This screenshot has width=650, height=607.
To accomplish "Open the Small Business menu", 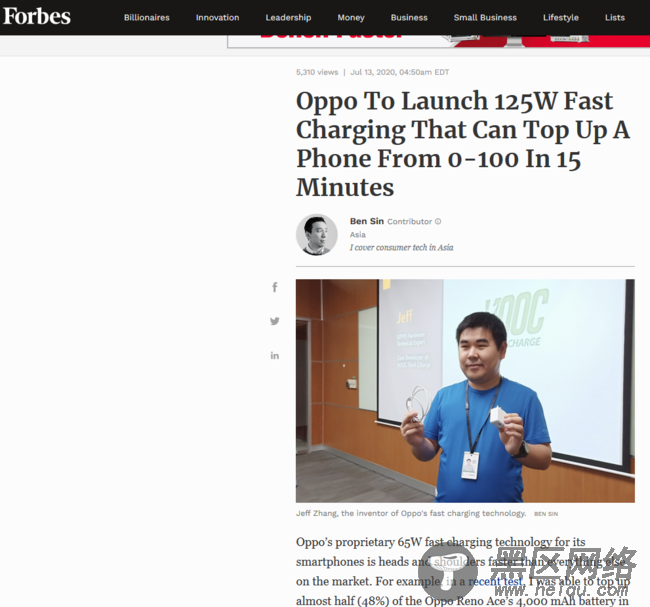I will pos(485,17).
